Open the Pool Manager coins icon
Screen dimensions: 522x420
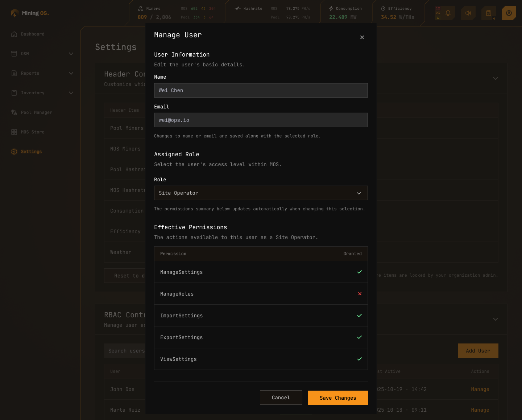pos(14,112)
